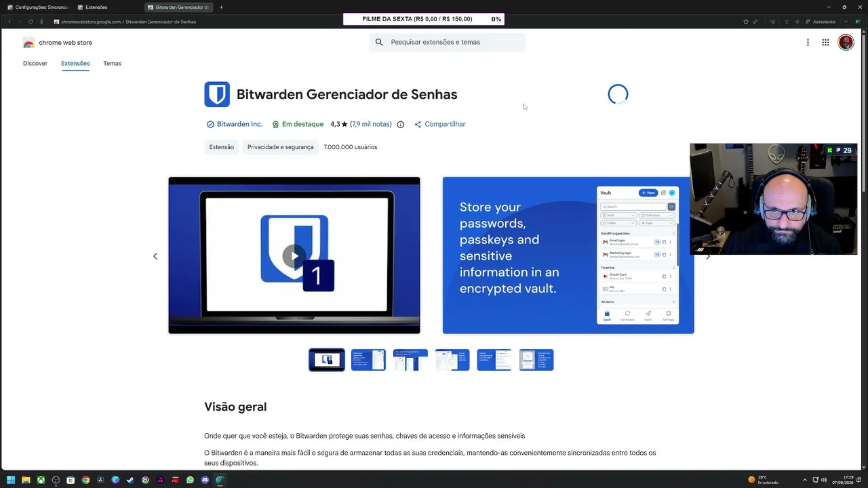Open Discord from the taskbar
Screen dimensions: 868x488
pyautogui.click(x=205, y=480)
